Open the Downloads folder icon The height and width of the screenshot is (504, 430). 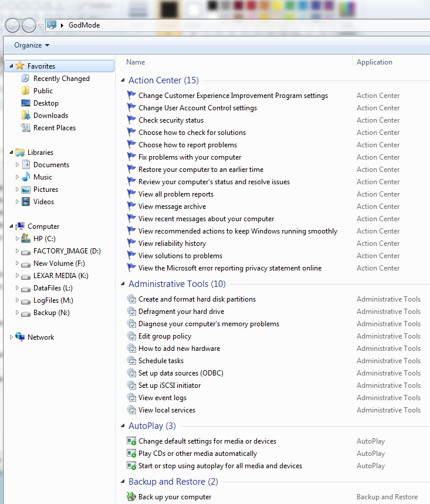pyautogui.click(x=26, y=116)
